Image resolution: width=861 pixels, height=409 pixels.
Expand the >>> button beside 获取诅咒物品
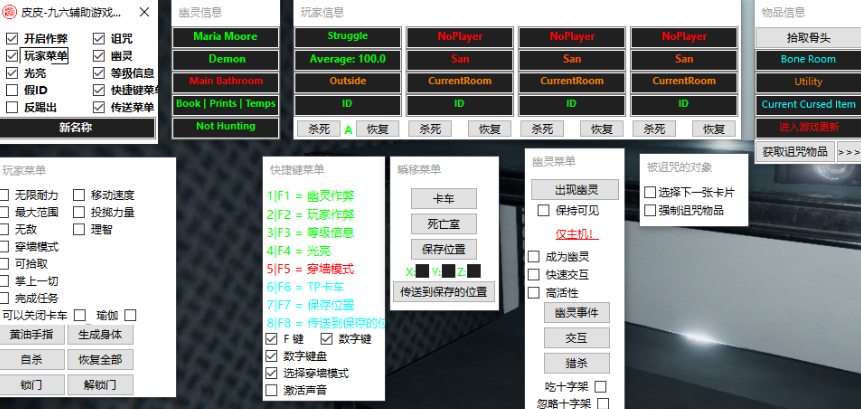[849, 151]
